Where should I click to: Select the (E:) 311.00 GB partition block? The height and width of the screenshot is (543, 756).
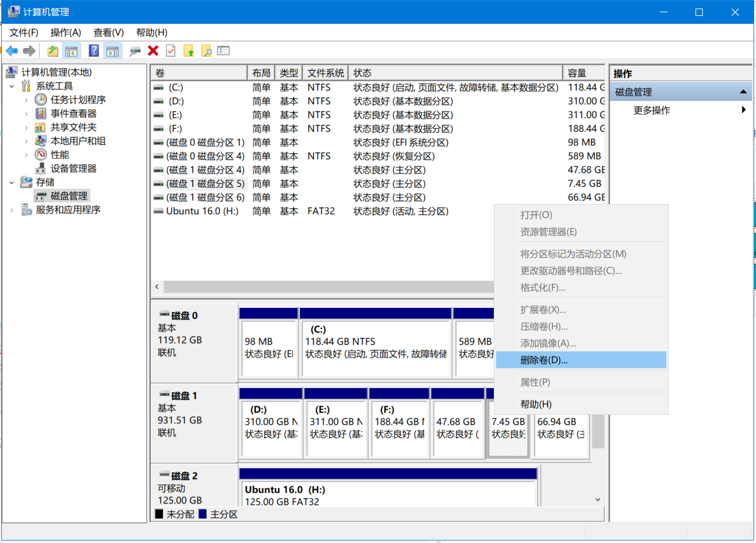tap(336, 422)
